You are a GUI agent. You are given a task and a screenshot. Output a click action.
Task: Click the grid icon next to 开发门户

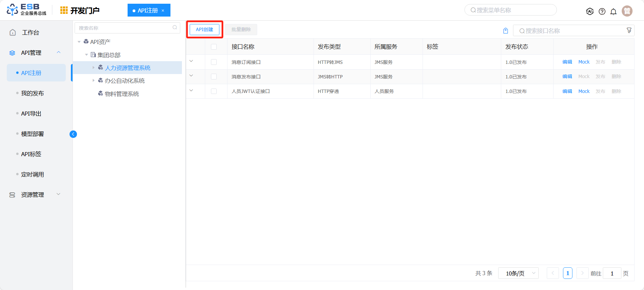pos(64,10)
